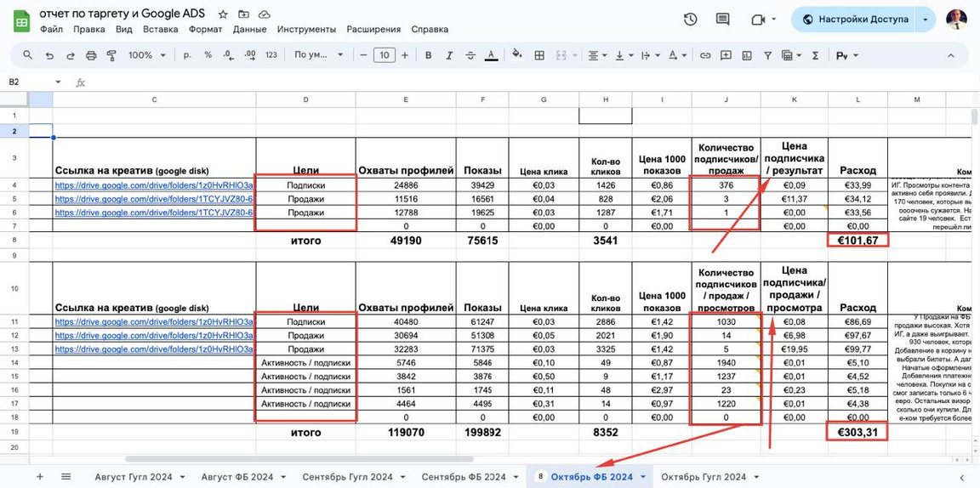The image size is (980, 488).
Task: Redo the last action
Action: [70, 55]
